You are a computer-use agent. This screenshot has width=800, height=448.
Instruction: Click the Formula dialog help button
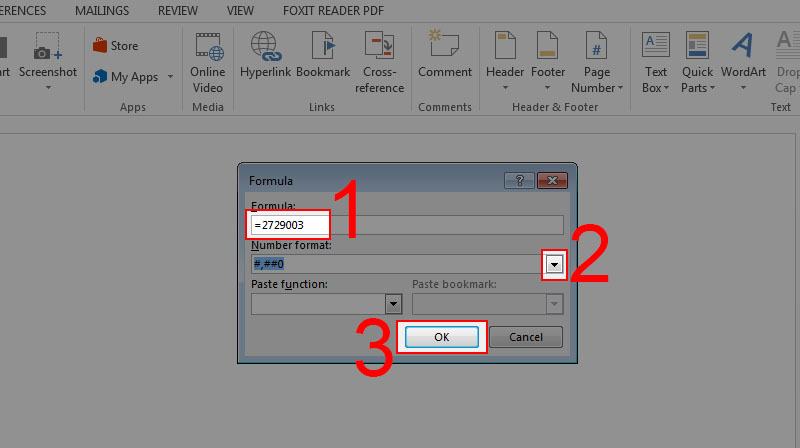[519, 180]
